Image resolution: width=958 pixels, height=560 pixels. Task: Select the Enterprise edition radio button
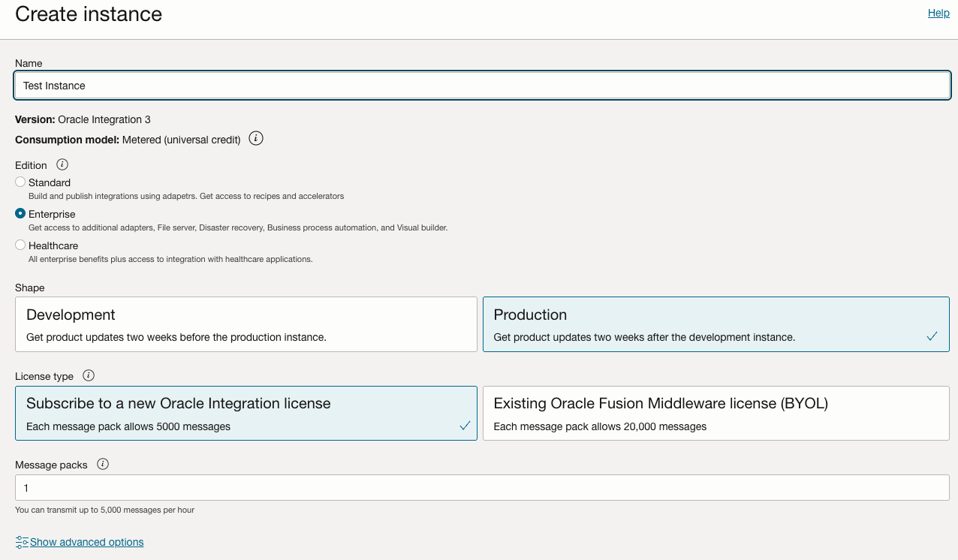[x=20, y=213]
